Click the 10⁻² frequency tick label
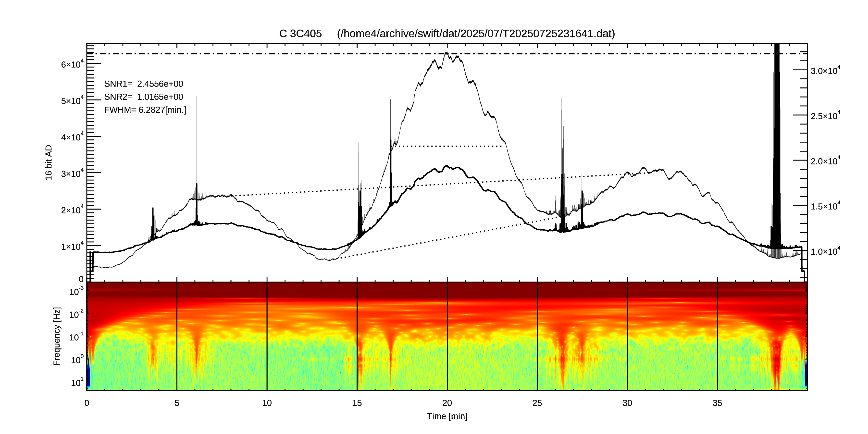 (76, 314)
